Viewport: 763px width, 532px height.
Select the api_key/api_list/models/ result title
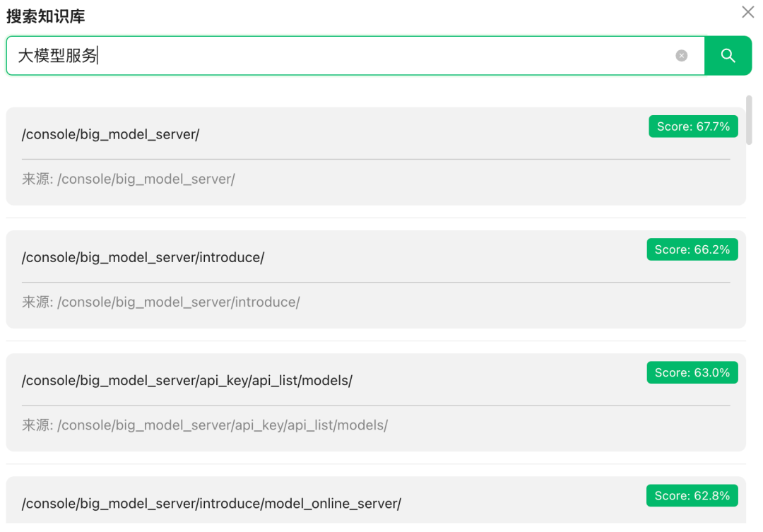[187, 381]
